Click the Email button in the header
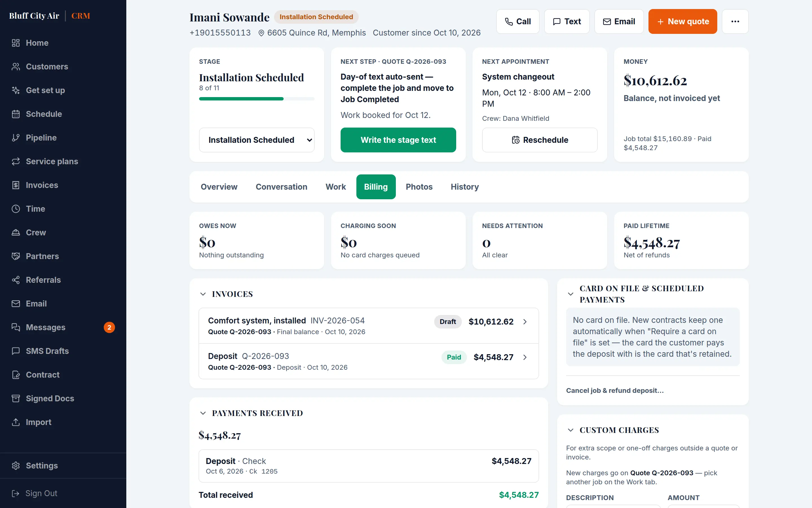Image resolution: width=812 pixels, height=508 pixels. click(619, 21)
